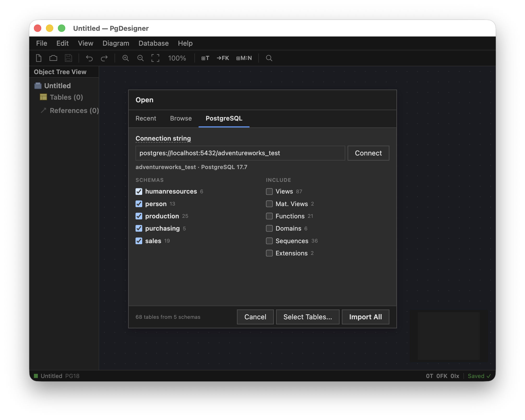Click the green status square in status bar
Viewport: 525px width, 420px height.
36,376
